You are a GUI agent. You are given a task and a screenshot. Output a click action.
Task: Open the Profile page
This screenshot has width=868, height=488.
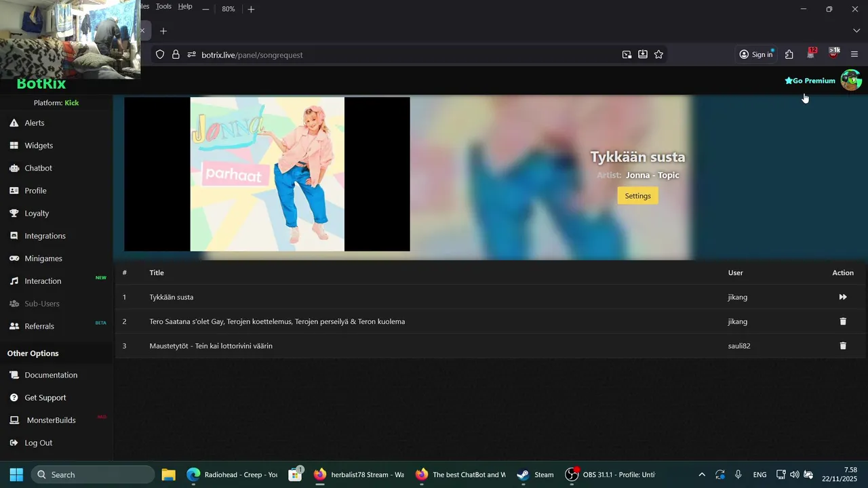[x=35, y=190]
